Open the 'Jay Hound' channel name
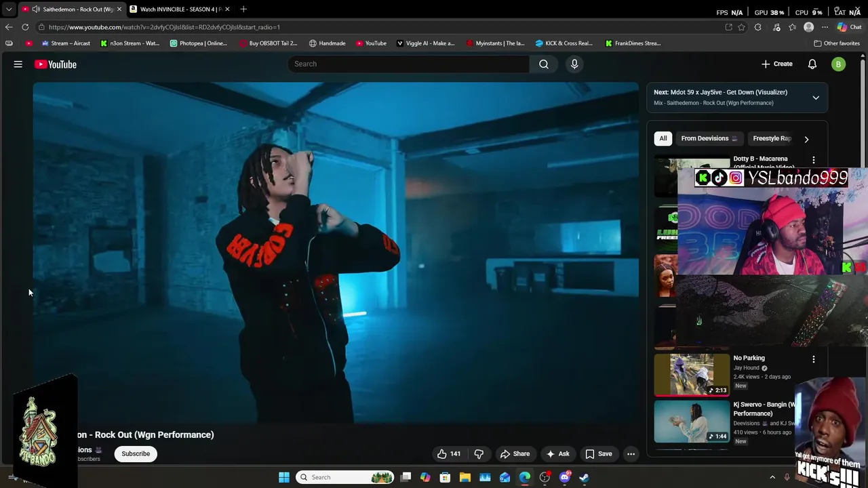This screenshot has height=488, width=868. [747, 368]
